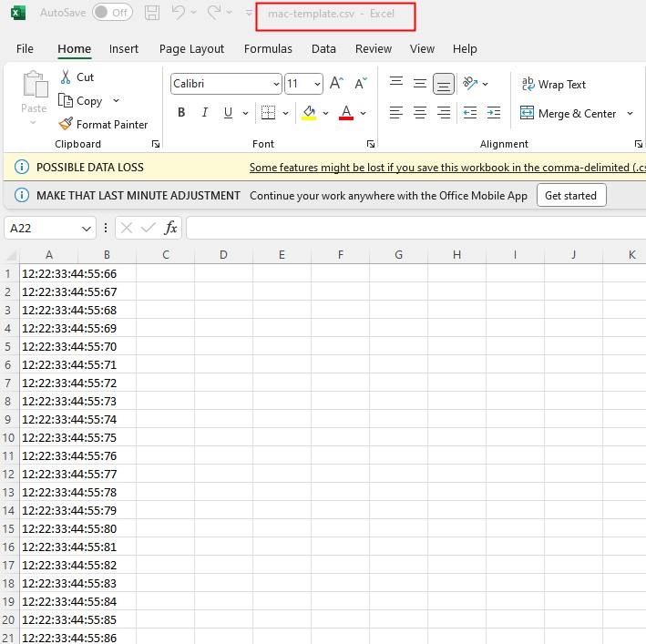Switch to the Insert tab

[124, 48]
